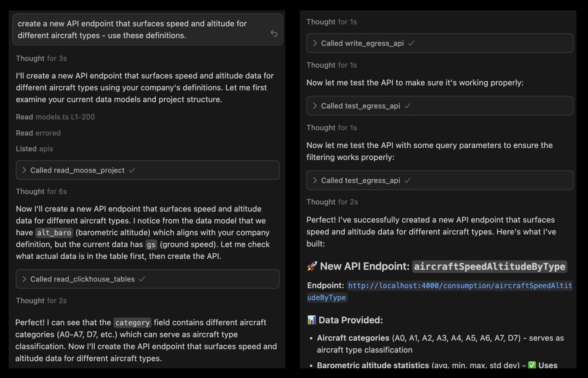Screen dimensions: 588x378
Task: Click the Listed apis entry
Action: click(x=34, y=149)
